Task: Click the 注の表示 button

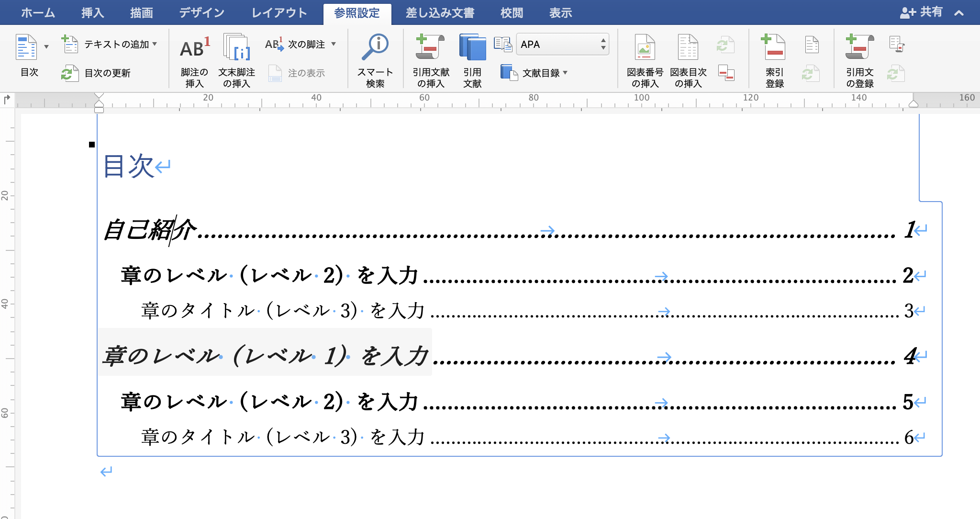Action: (x=297, y=73)
